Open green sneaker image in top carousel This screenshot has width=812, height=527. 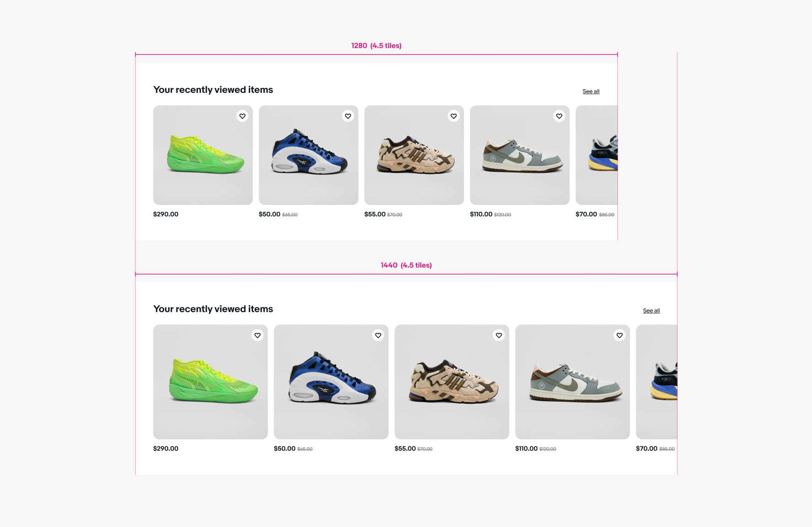[x=203, y=155]
